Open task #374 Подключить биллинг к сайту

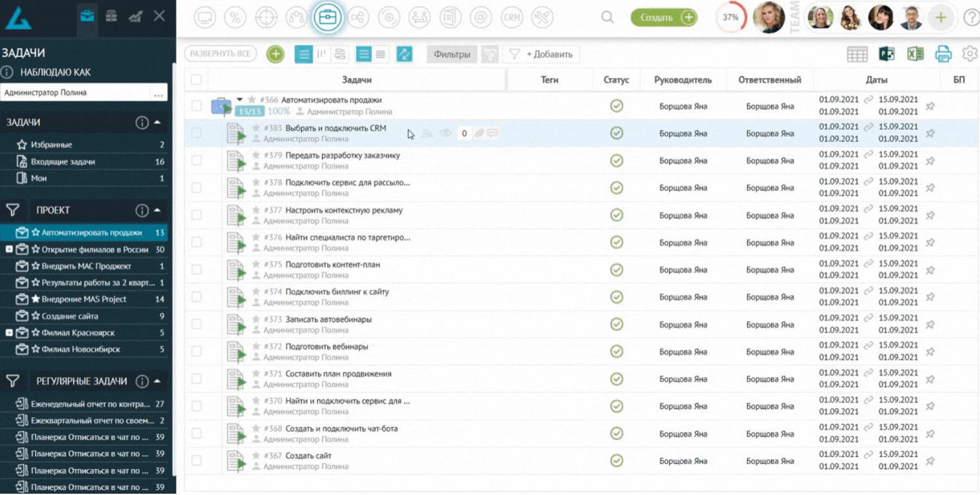click(x=337, y=292)
